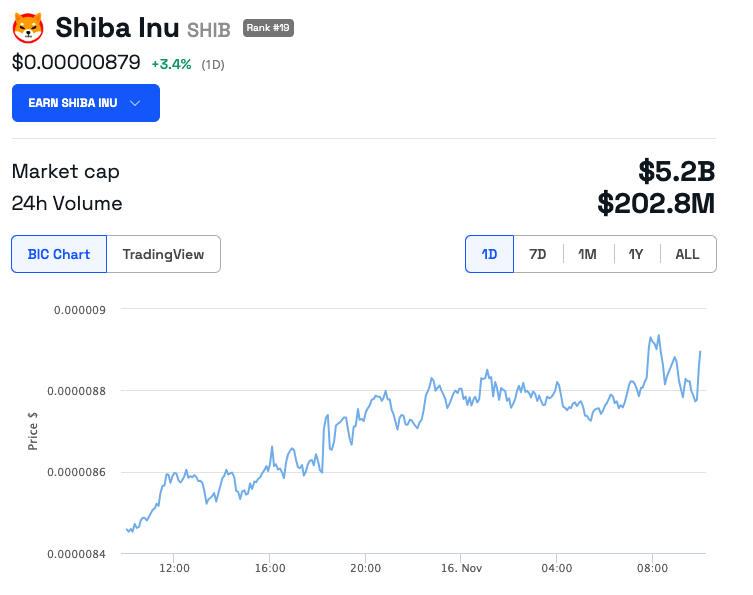Click the Rank #19 badge
This screenshot has width=753, height=595.
point(268,27)
